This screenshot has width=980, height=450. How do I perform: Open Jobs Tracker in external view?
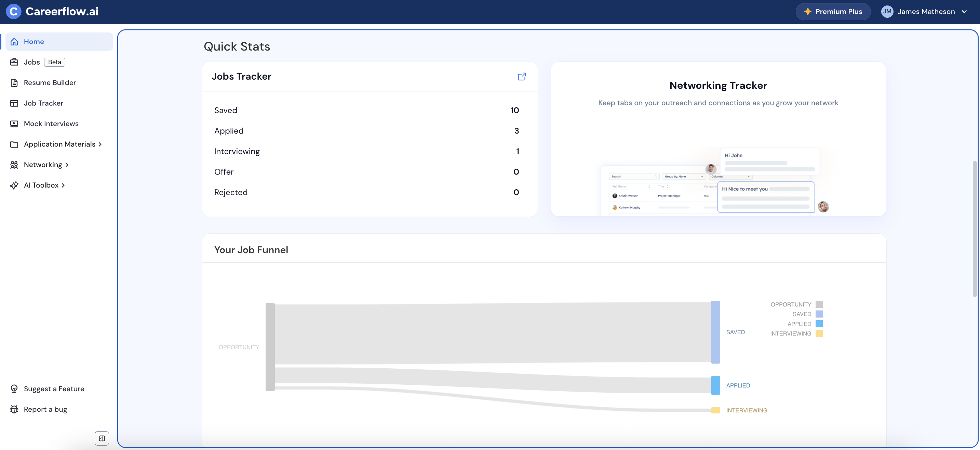(x=522, y=77)
